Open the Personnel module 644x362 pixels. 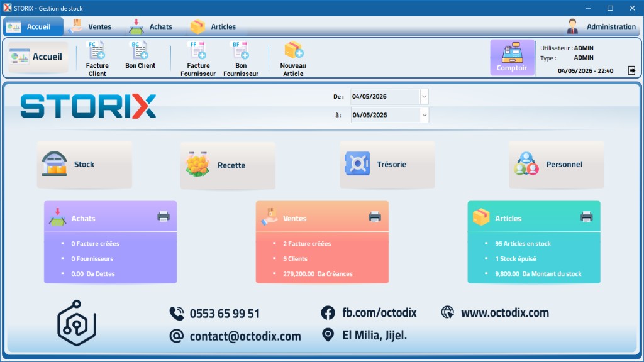(557, 164)
